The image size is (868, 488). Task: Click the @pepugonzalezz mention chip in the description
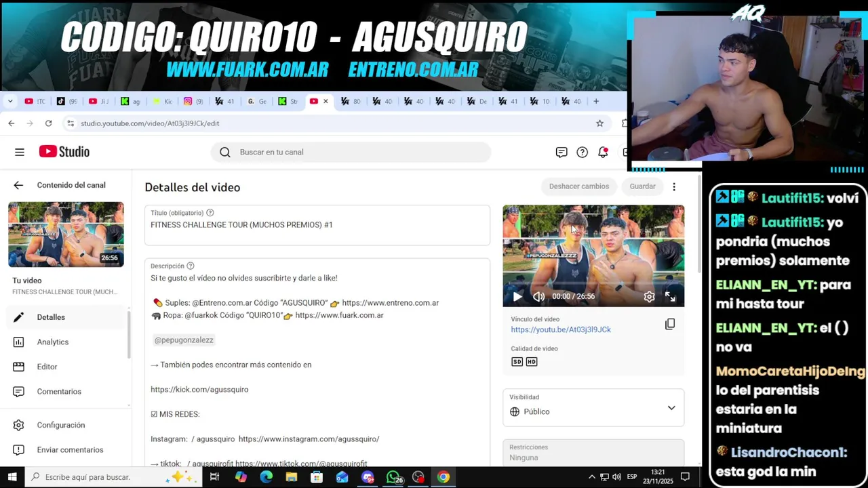184,340
